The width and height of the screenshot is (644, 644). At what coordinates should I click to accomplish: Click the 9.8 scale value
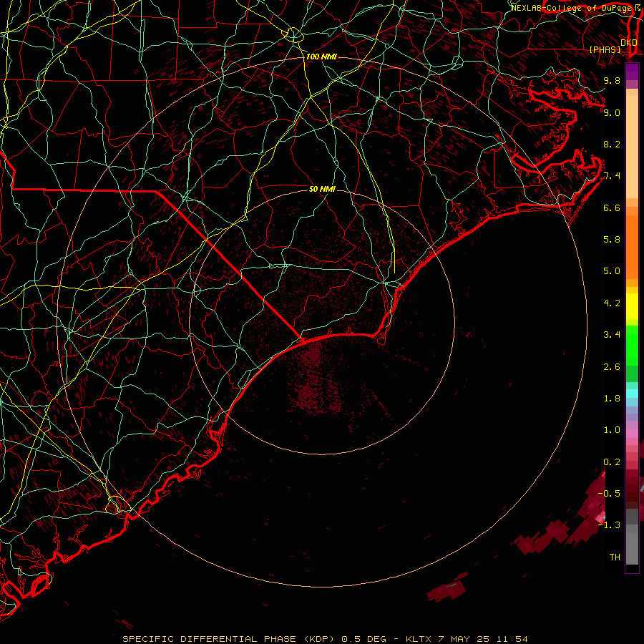coord(612,80)
